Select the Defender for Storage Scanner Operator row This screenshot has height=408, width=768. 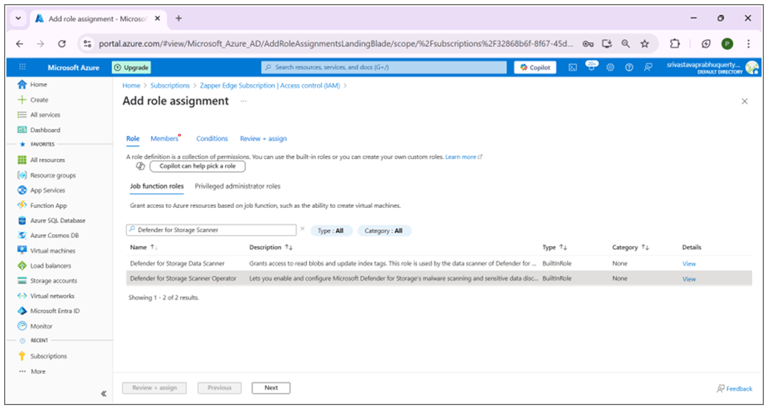tap(439, 278)
